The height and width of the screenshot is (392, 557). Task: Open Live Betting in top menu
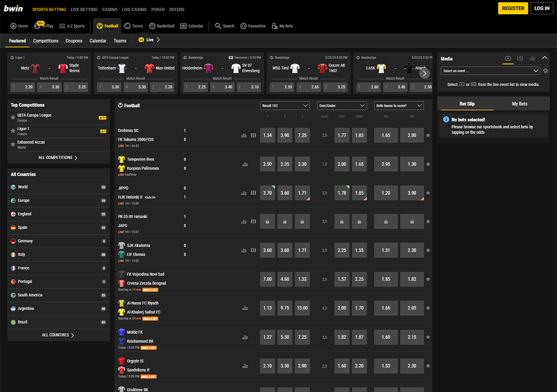pos(84,9)
